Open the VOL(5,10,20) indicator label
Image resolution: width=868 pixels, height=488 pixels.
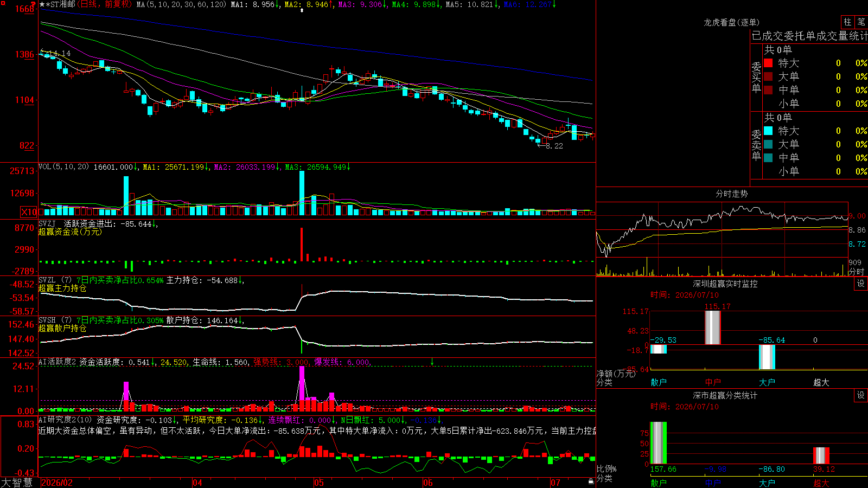[63, 167]
